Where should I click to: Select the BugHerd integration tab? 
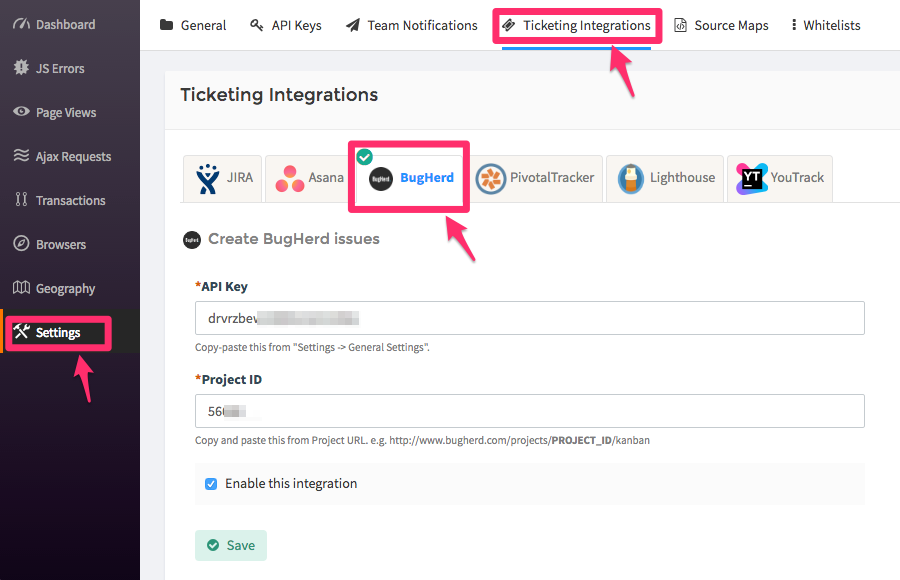(409, 179)
